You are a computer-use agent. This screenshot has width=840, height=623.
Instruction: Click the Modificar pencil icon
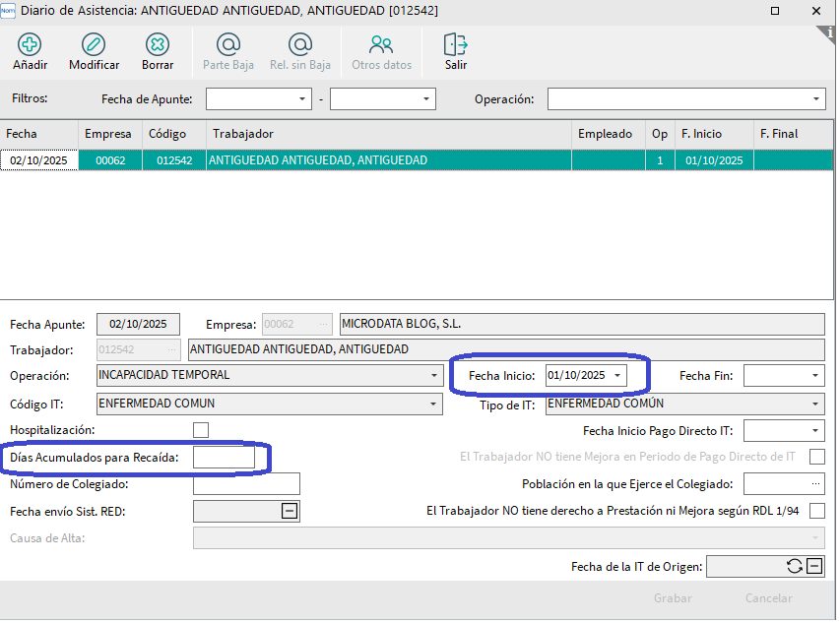[94, 45]
